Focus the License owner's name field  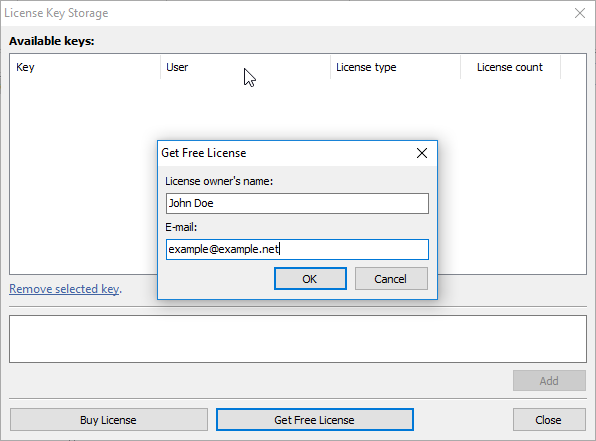click(297, 203)
